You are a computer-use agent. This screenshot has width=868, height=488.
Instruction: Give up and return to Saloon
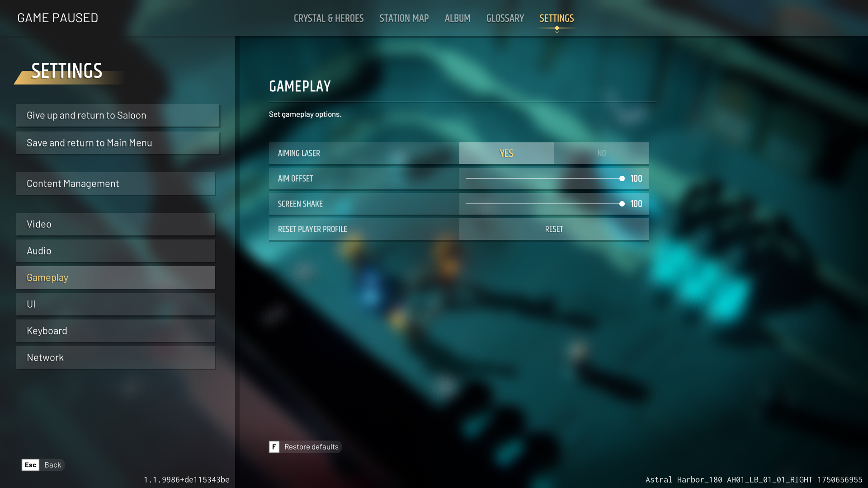118,114
